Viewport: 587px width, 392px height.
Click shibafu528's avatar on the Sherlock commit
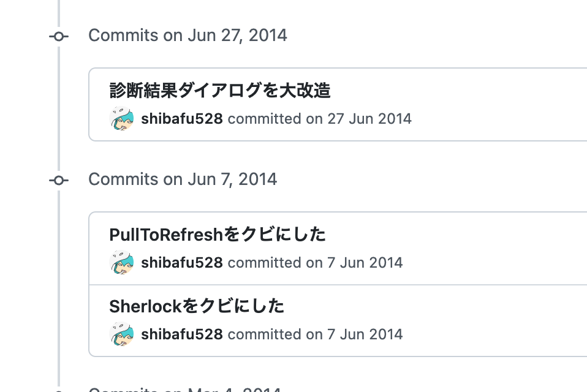click(x=121, y=334)
